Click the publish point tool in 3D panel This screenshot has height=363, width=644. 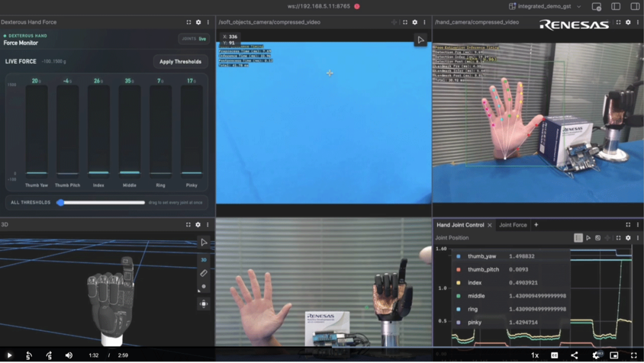pyautogui.click(x=204, y=287)
